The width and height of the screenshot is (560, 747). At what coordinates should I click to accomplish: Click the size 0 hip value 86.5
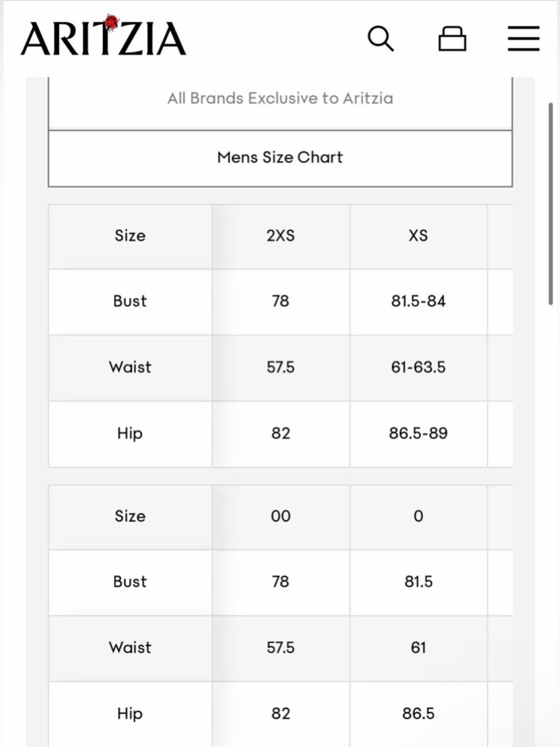coord(418,714)
